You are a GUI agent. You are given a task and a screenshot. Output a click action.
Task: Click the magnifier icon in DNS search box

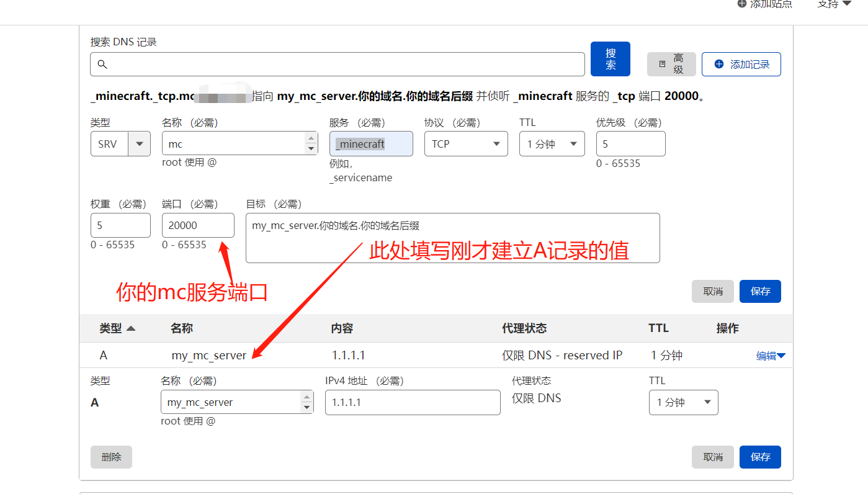[102, 64]
